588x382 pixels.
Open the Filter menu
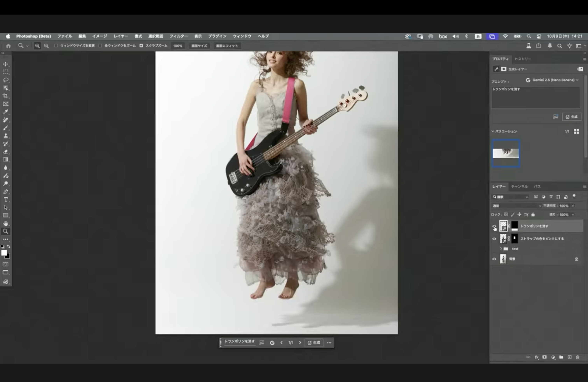pyautogui.click(x=178, y=36)
